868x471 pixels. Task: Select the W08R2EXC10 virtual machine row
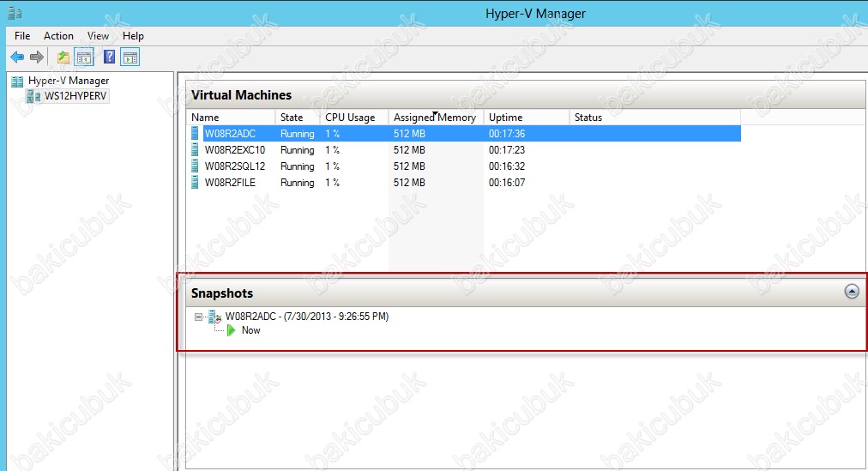click(x=464, y=149)
